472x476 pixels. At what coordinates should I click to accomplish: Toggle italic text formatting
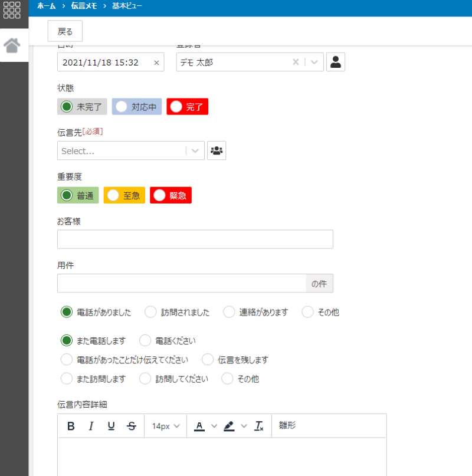click(91, 426)
